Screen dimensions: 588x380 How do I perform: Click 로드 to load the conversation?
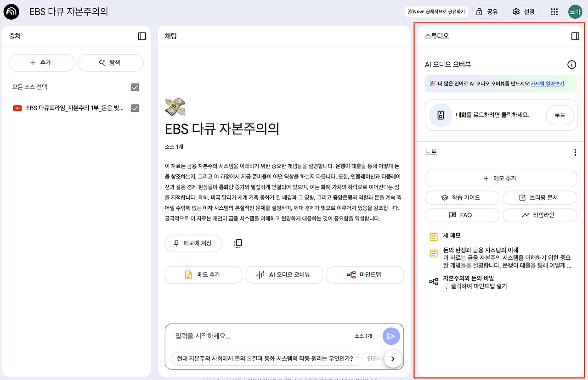click(560, 115)
